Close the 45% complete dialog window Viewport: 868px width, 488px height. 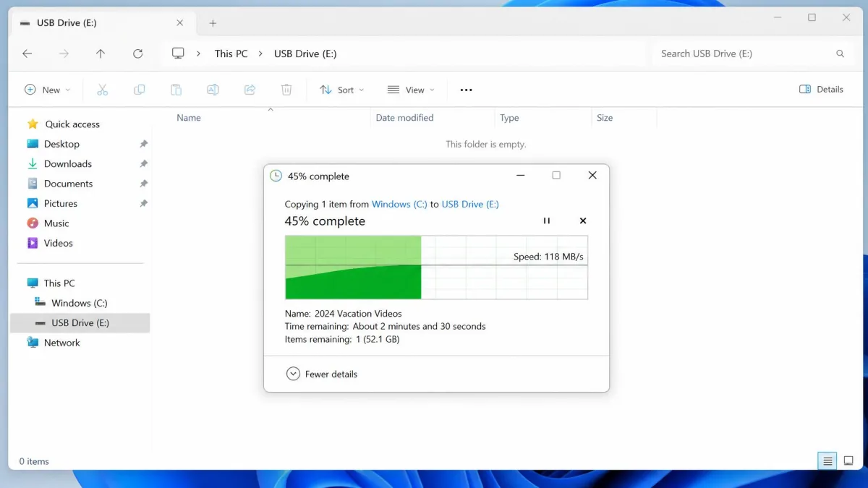pos(592,176)
